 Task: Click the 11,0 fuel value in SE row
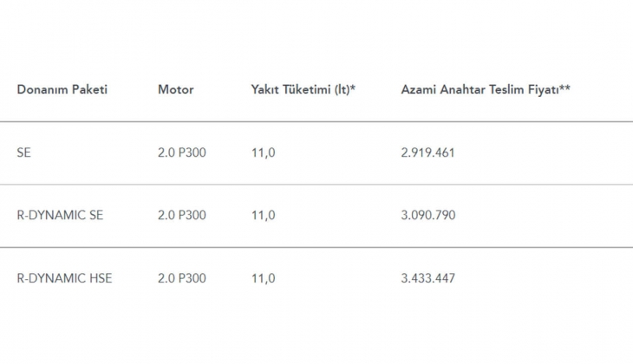pos(263,153)
